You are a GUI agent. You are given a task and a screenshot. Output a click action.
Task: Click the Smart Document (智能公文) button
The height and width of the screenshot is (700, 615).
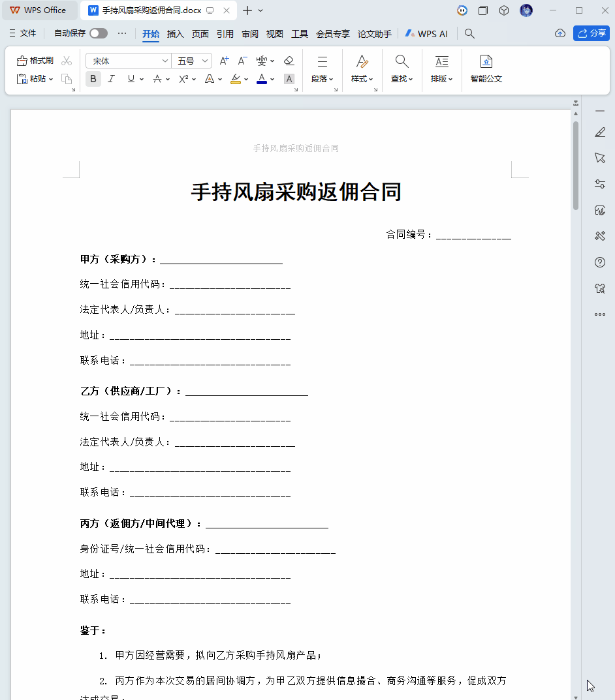[486, 69]
